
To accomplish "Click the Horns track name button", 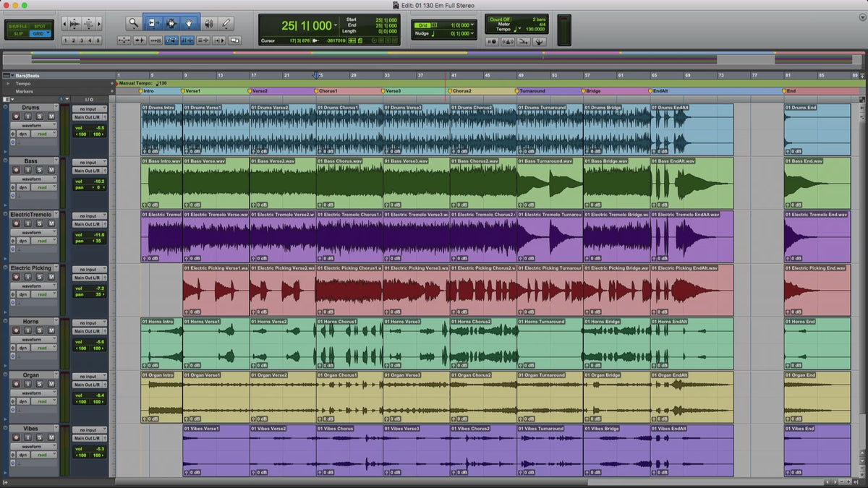I will (31, 322).
